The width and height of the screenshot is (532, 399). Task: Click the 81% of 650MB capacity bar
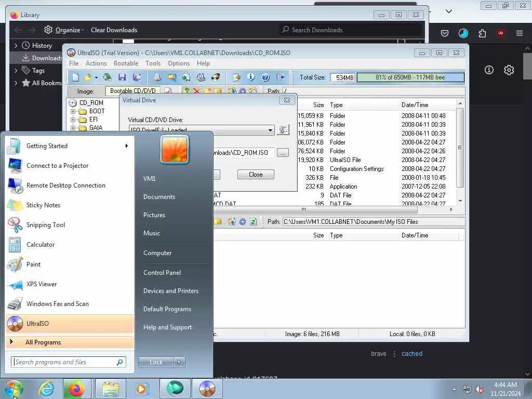[410, 77]
